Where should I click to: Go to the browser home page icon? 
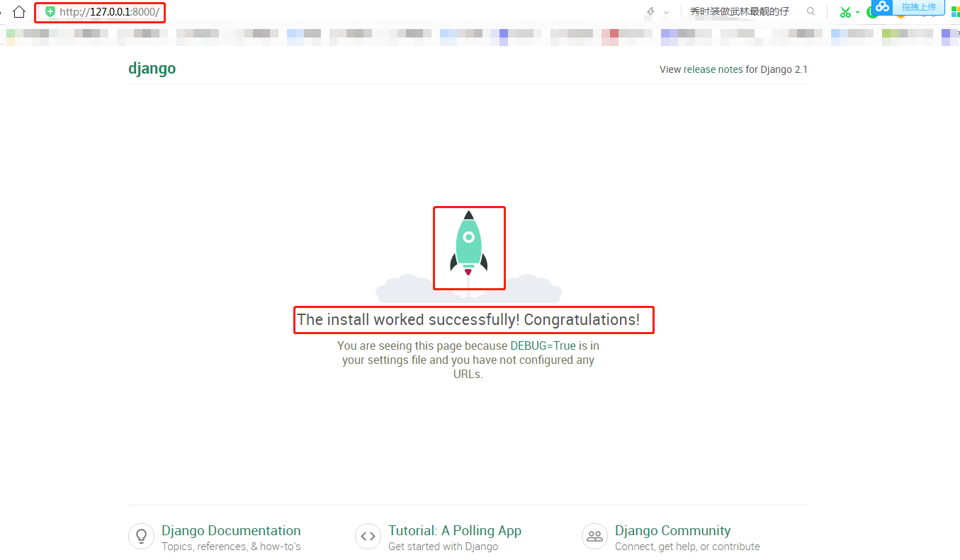(x=19, y=12)
